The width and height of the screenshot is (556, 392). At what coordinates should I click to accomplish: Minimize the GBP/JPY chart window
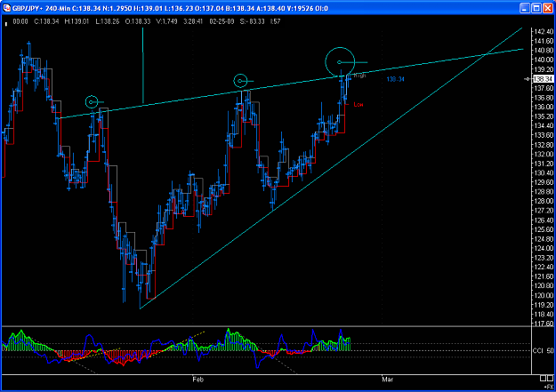(x=525, y=8)
